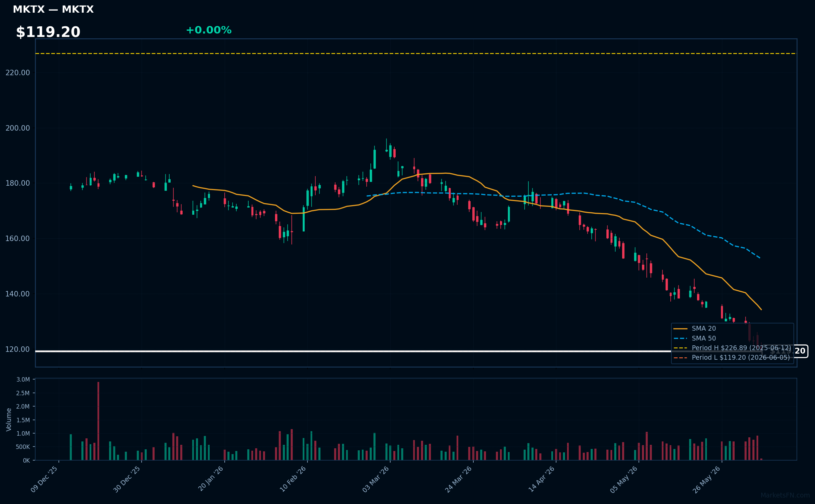The width and height of the screenshot is (815, 504).
Task: Click the MKTX — MKTX chart title
Action: point(53,10)
